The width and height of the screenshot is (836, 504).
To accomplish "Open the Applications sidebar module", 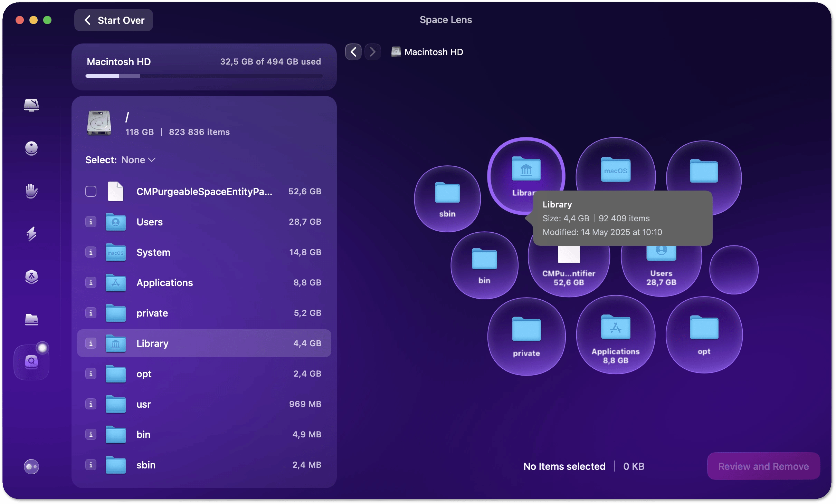I will tap(31, 277).
